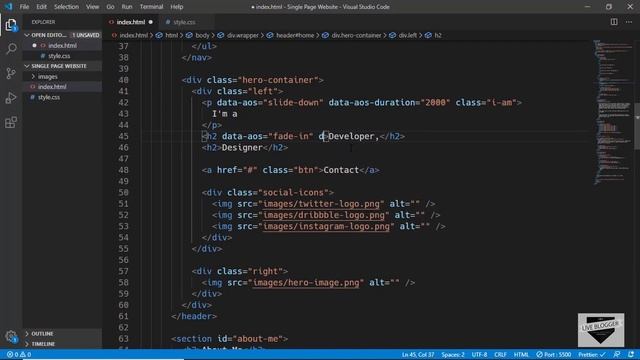Viewport: 640px width, 360px height.
Task: Open the File menu
Action: click(24, 7)
